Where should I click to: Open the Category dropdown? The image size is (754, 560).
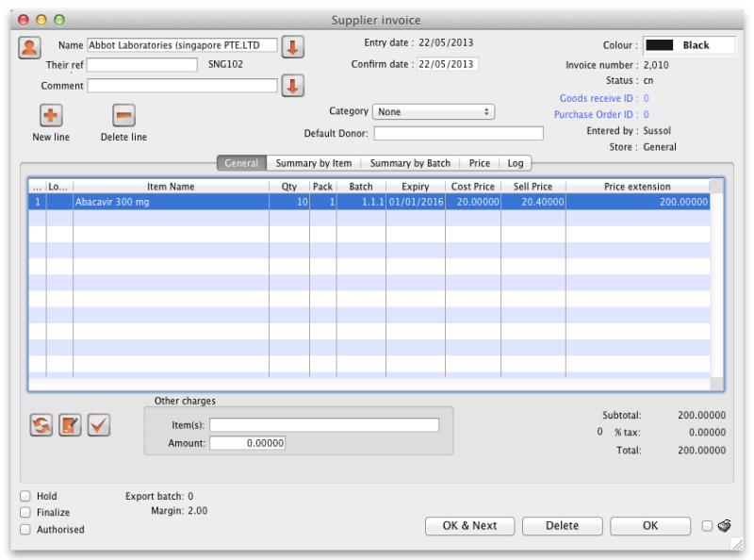434,112
